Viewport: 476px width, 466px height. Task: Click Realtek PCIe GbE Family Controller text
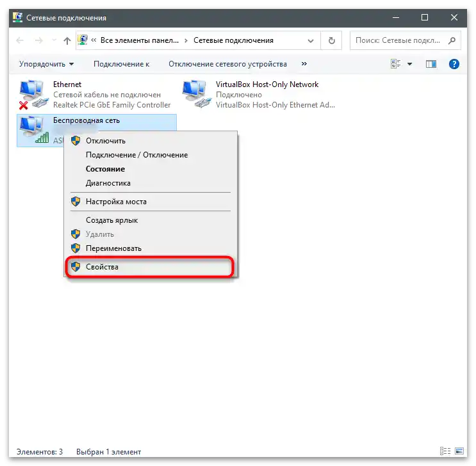point(112,105)
